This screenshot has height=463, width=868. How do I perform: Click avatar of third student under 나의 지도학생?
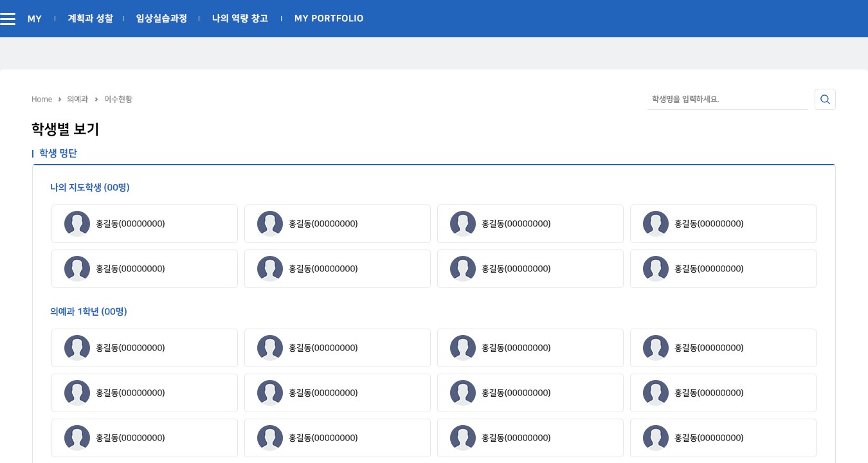click(x=463, y=224)
